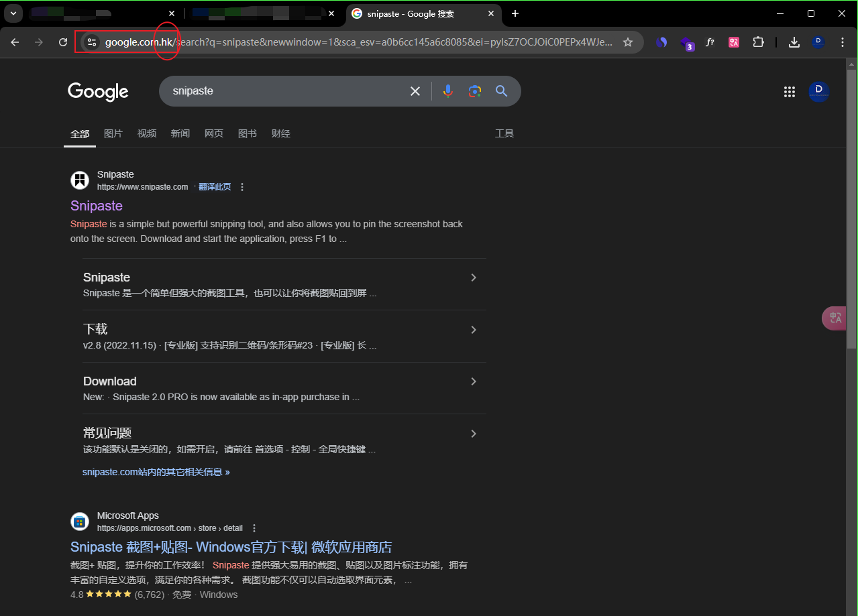Click the Snipaste site favicon in first result

80,180
